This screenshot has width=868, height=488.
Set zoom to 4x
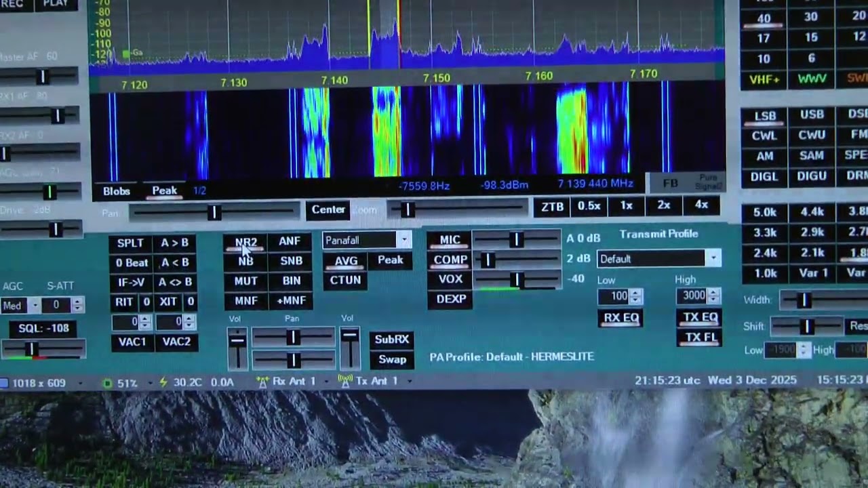(701, 205)
